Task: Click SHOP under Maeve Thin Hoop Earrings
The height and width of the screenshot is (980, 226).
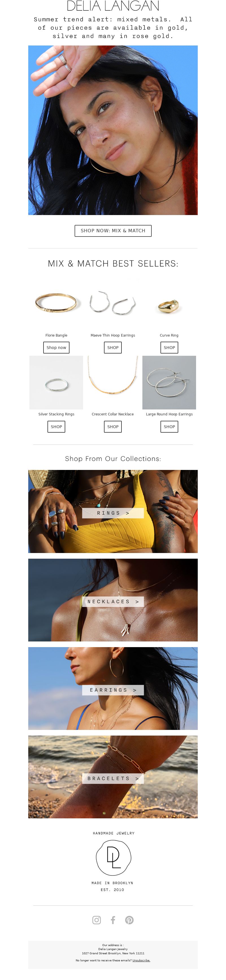Action: 113,347
